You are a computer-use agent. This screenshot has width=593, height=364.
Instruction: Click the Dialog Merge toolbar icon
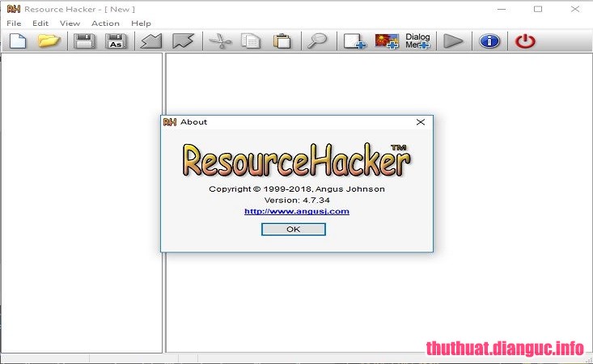417,40
